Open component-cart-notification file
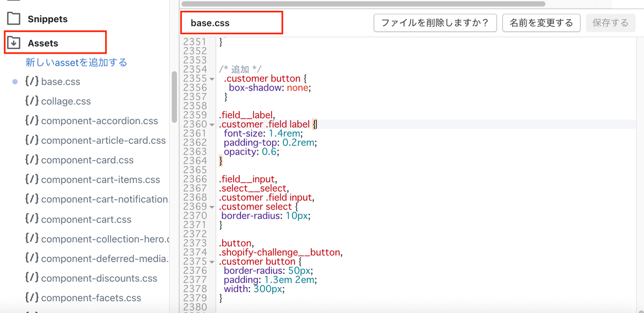 coord(105,199)
